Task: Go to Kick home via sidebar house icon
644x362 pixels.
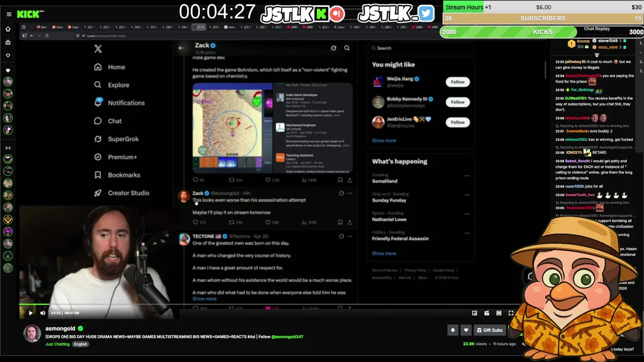Action: click(x=8, y=29)
